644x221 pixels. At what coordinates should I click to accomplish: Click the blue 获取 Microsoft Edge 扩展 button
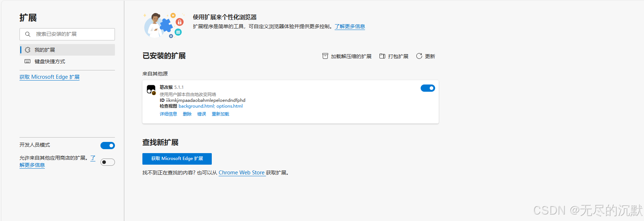[177, 159]
